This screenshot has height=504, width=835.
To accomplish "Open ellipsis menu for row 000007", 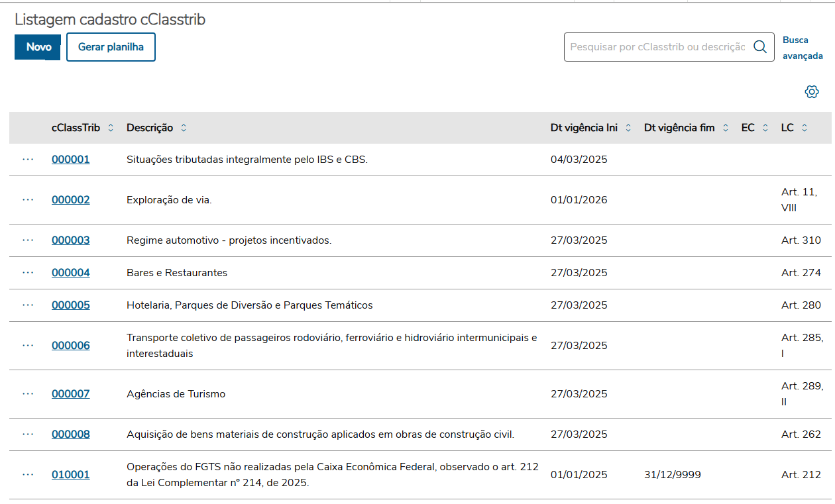I will [x=28, y=394].
